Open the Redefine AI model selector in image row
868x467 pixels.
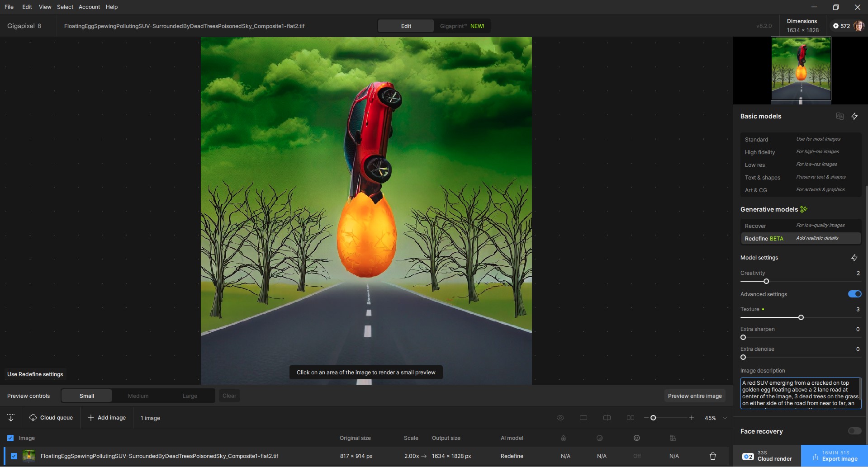[x=512, y=456]
